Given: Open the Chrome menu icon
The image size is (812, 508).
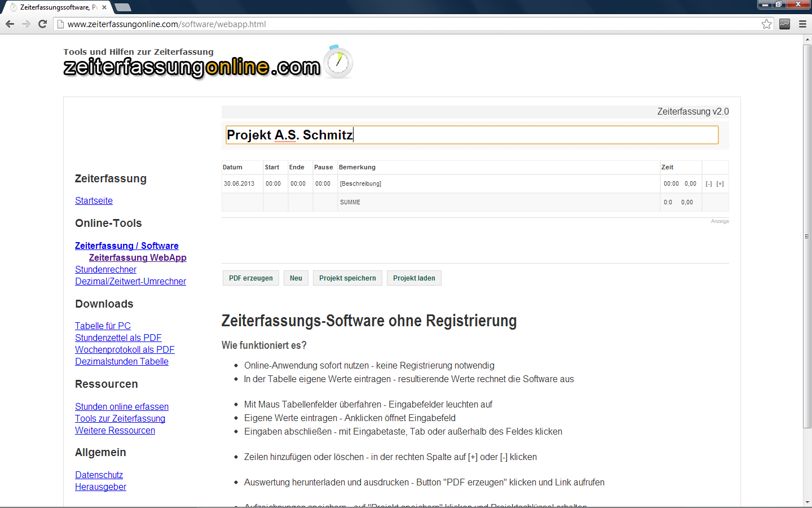Looking at the screenshot, I should tap(802, 24).
